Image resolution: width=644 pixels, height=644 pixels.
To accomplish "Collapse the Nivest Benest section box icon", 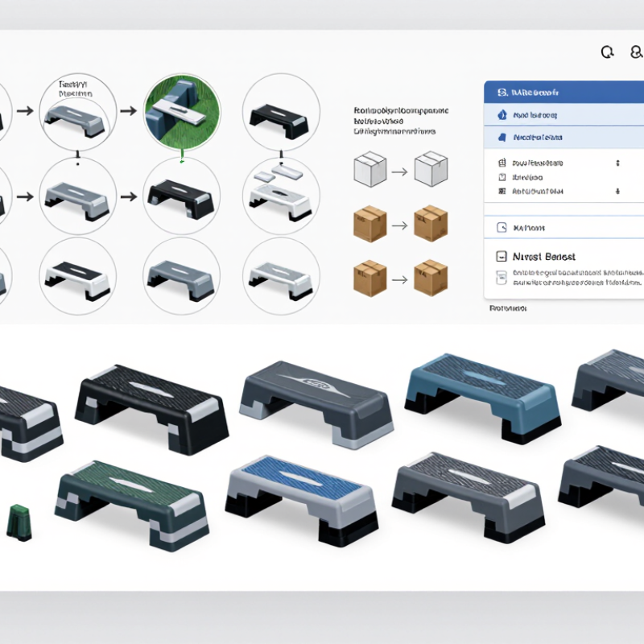I will click(x=501, y=257).
